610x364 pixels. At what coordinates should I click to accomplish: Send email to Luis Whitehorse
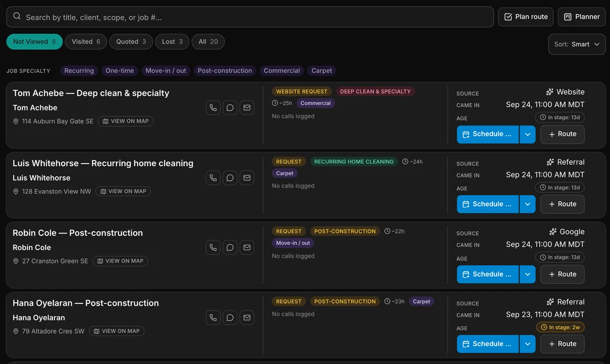click(x=247, y=178)
